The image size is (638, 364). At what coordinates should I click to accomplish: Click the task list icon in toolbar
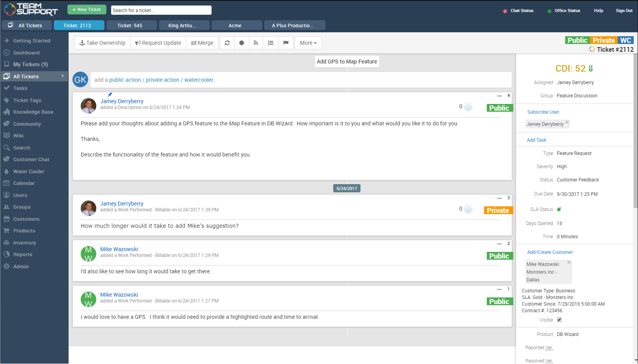[270, 43]
